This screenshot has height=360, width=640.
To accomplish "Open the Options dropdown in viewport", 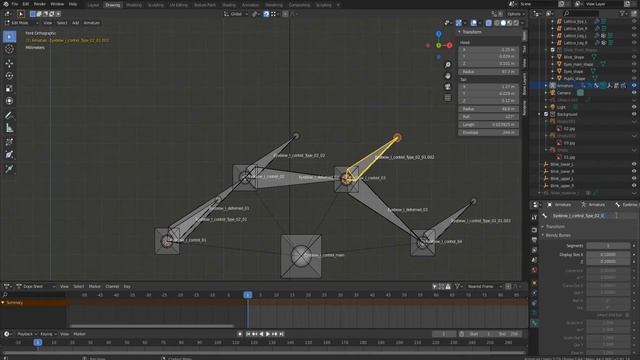I will tap(515, 14).
